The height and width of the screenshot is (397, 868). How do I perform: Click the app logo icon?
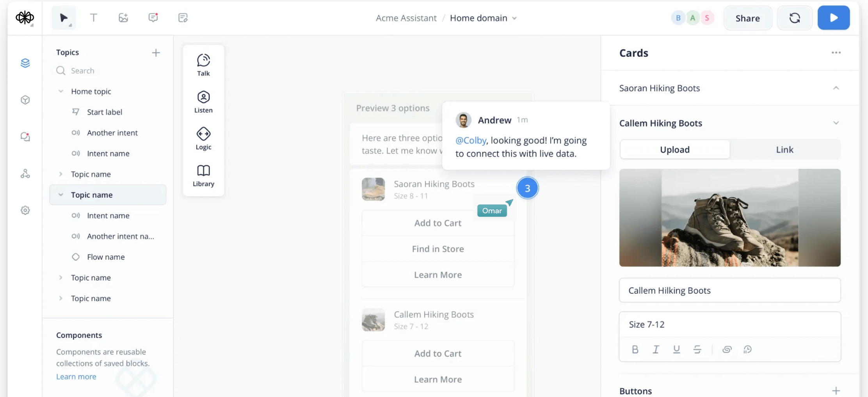point(25,18)
